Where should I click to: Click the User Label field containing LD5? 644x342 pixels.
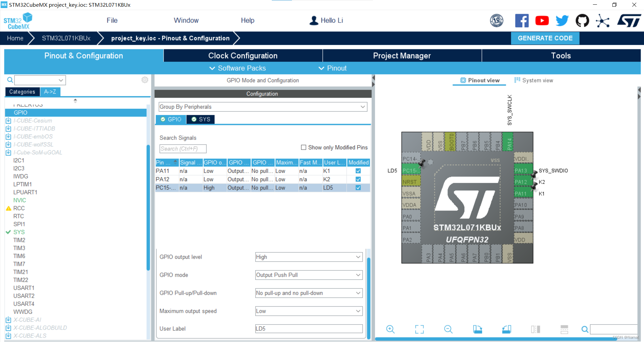309,329
